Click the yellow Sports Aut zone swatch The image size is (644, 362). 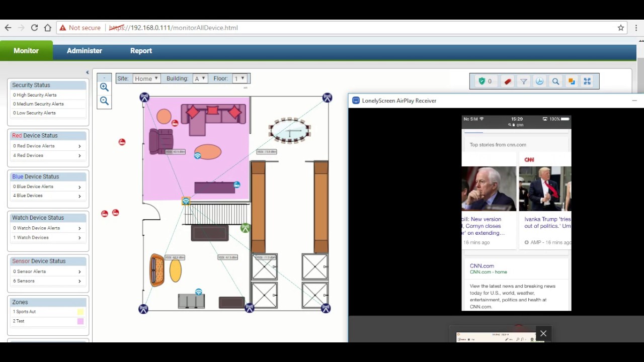click(x=80, y=312)
